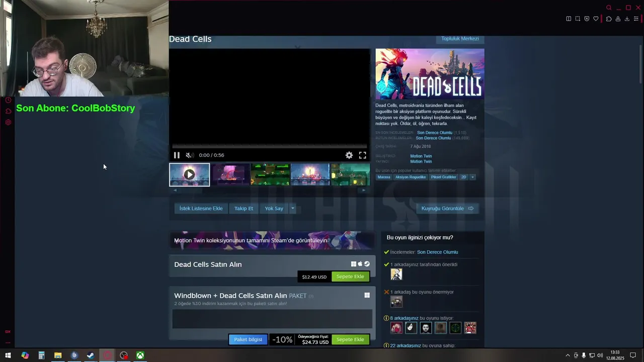This screenshot has width=644, height=362.
Task: Unmute the trailer video sound
Action: coord(189,155)
